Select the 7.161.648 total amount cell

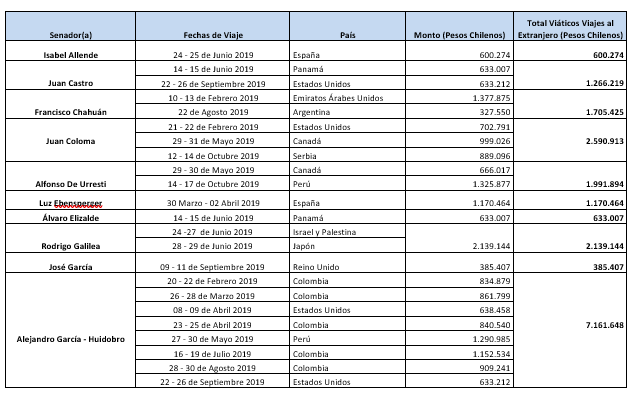click(x=570, y=330)
